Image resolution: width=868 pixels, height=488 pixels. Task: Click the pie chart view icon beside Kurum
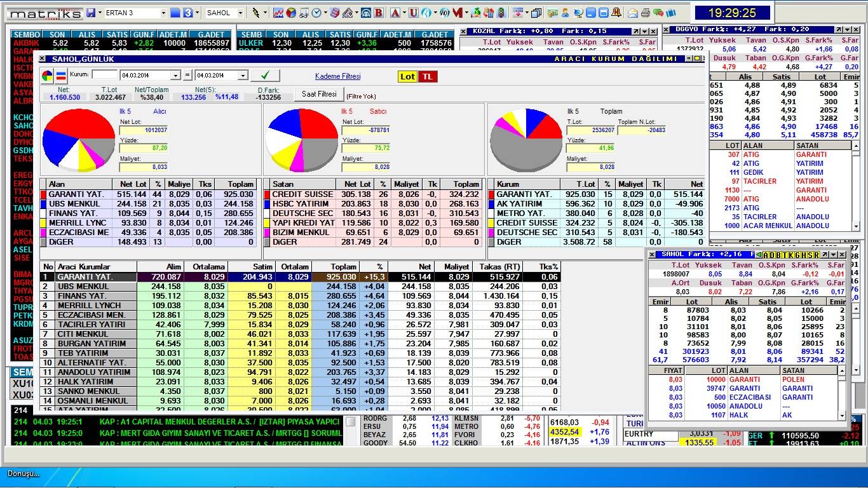48,76
